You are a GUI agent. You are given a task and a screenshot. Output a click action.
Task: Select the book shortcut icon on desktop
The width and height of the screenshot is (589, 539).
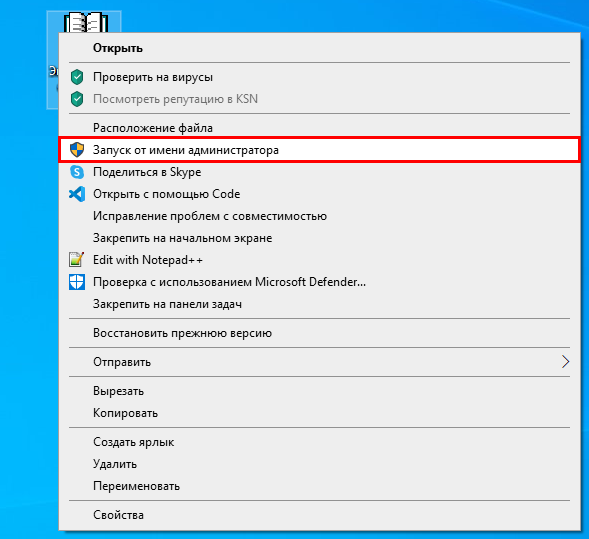(x=86, y=23)
